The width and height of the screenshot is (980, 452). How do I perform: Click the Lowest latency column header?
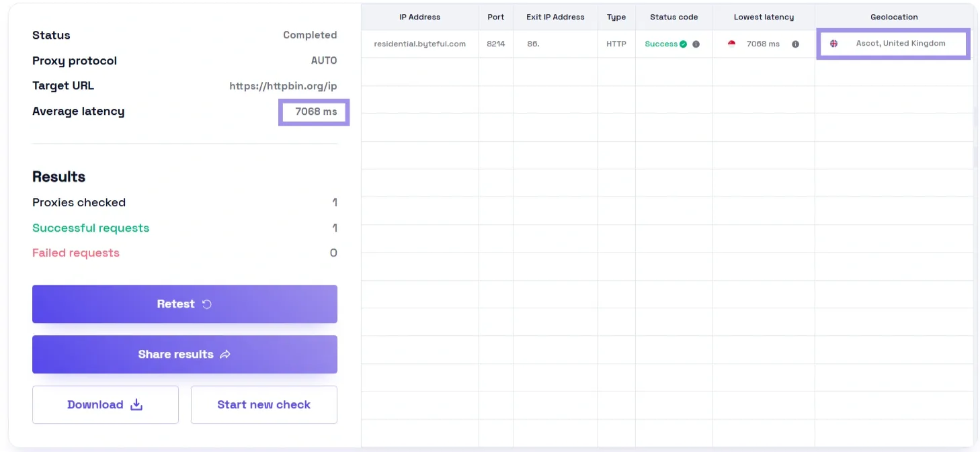(764, 17)
